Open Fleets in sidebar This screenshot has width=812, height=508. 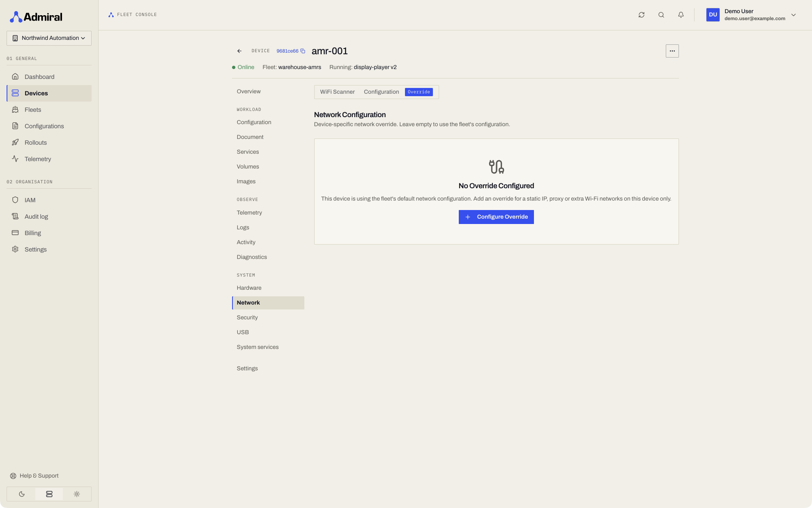tap(49, 110)
